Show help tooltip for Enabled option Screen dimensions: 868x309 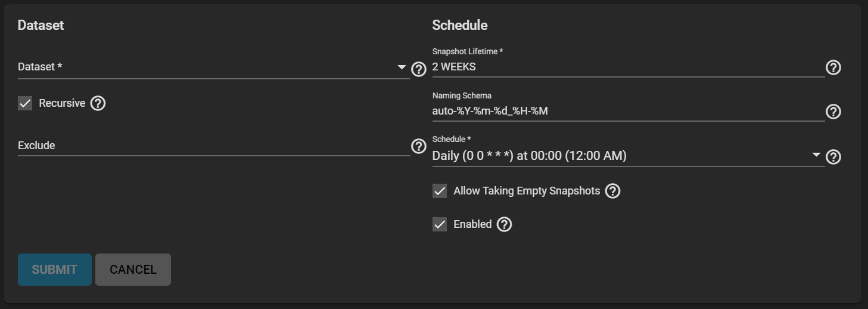[x=504, y=224]
